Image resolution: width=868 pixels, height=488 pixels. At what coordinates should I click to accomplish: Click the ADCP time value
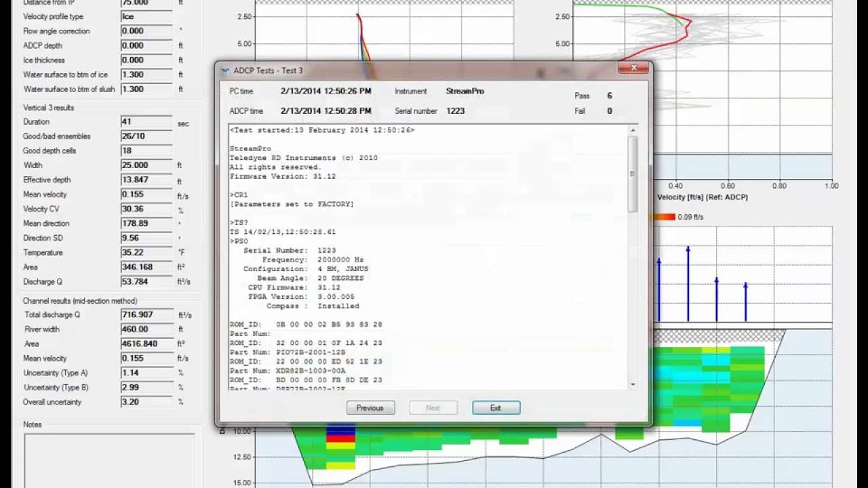click(x=326, y=111)
